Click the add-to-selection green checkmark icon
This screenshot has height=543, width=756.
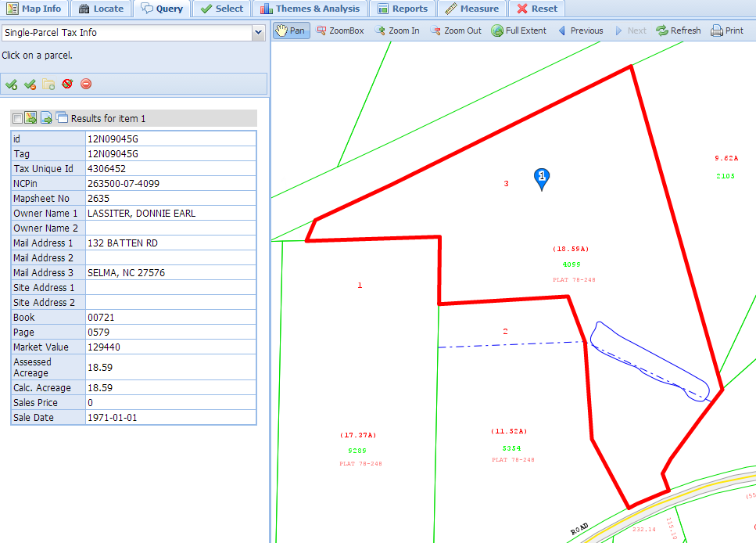pyautogui.click(x=11, y=85)
